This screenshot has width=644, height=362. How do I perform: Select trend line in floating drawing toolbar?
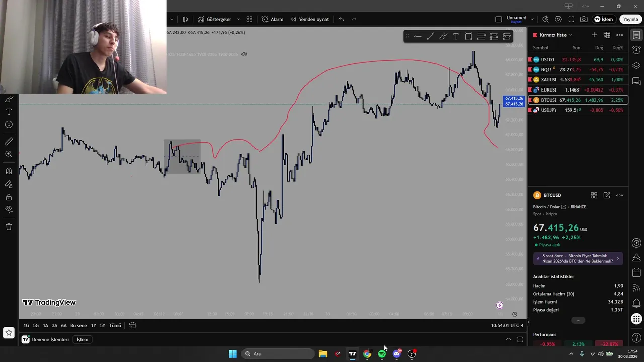point(430,36)
